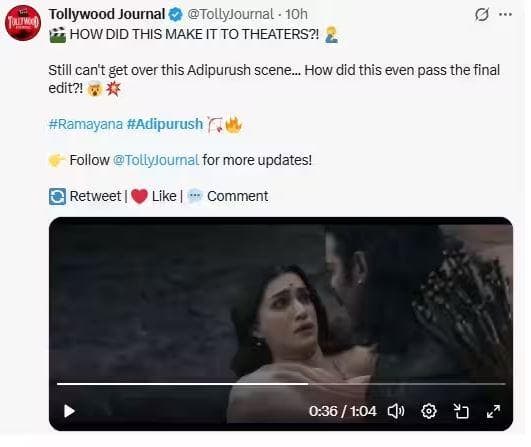Screen dimensions: 531x447
Task: Click the red heart Like emoji
Action: [139, 196]
